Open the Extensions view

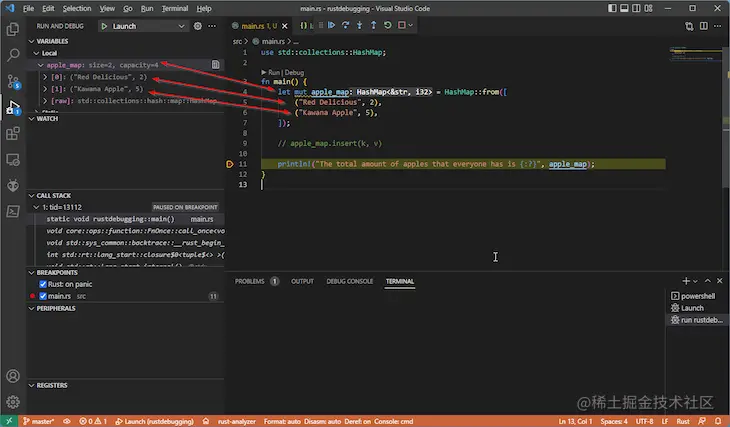pyautogui.click(x=13, y=133)
